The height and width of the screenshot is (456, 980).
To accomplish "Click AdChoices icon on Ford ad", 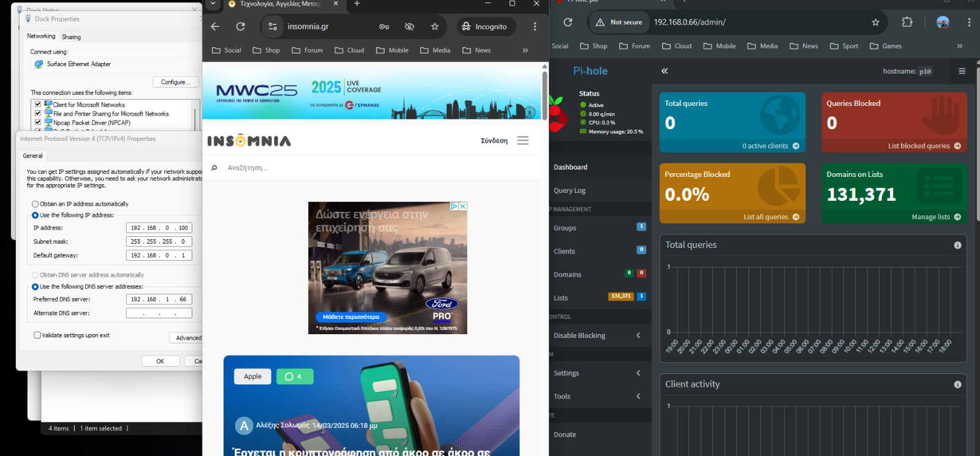I will pyautogui.click(x=454, y=206).
